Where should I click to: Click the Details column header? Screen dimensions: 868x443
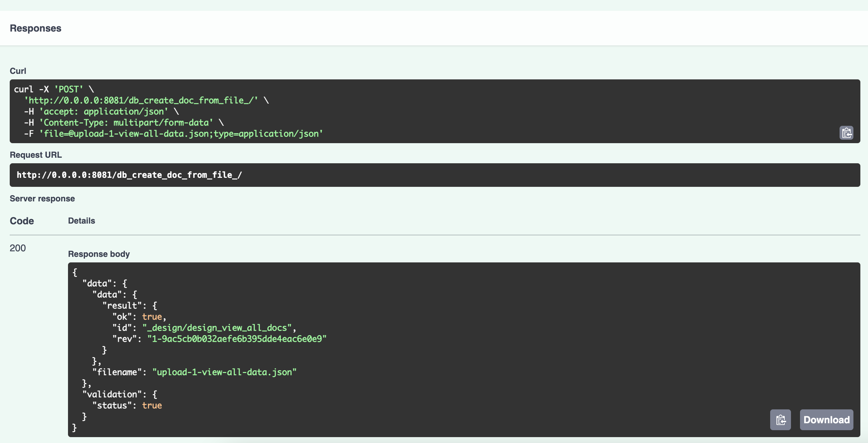tap(81, 221)
